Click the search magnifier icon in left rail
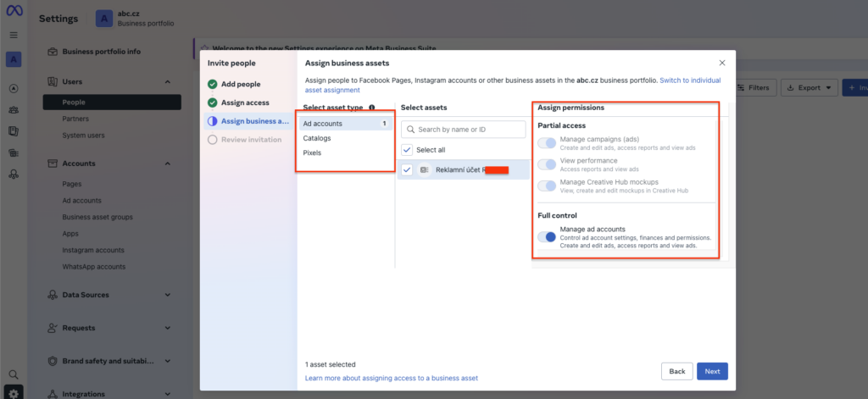The height and width of the screenshot is (399, 868). point(14,374)
